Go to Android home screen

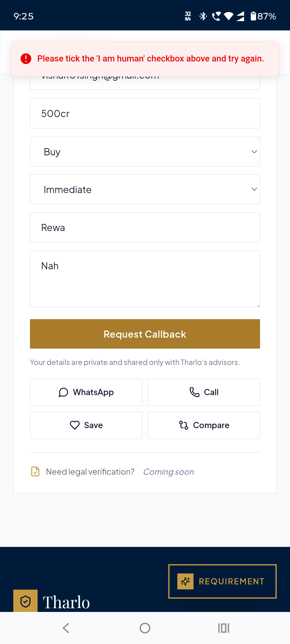145,628
